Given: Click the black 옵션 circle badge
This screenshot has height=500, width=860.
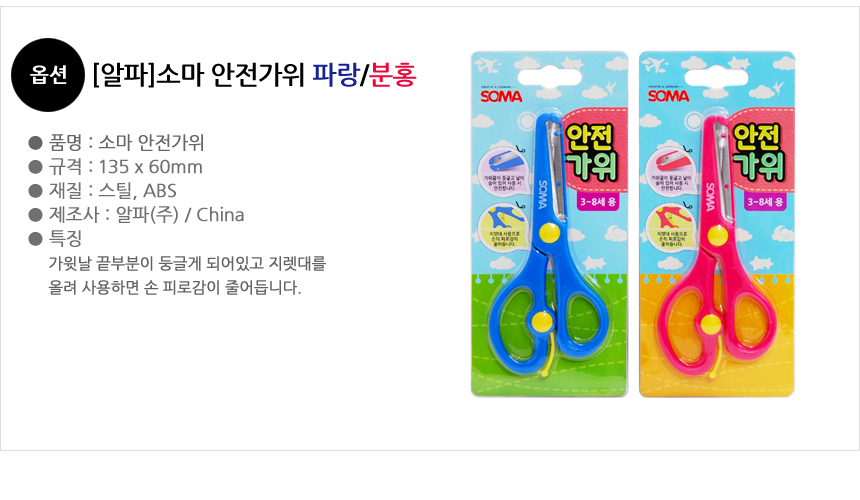Looking at the screenshot, I should [48, 75].
